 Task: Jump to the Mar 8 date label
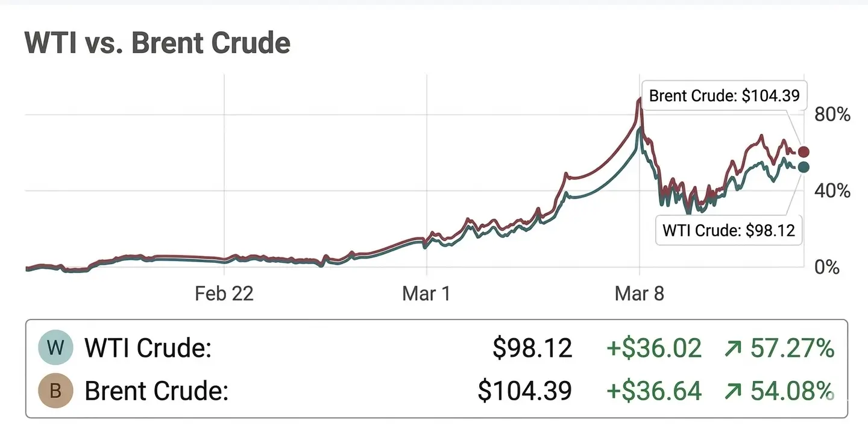point(639,294)
